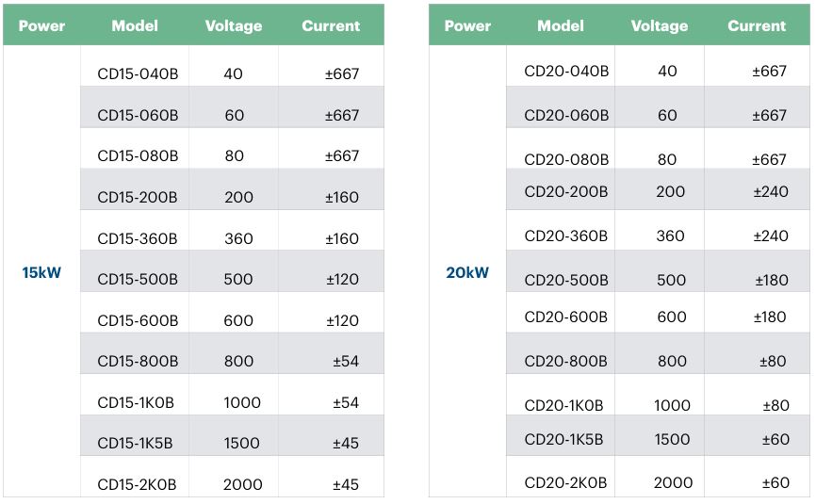Click the CD15-2K0B model cell
Screen dimensions: 816x504
[137, 485]
